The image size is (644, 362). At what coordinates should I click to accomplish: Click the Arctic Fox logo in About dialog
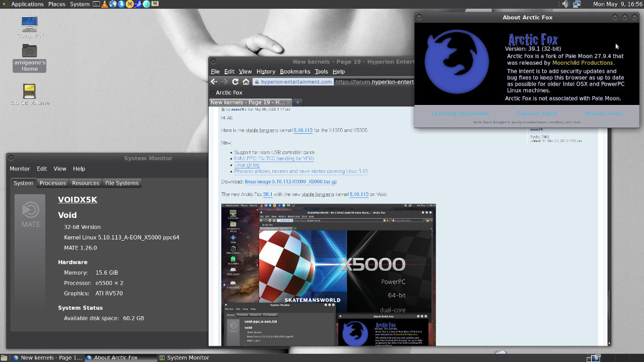(457, 62)
